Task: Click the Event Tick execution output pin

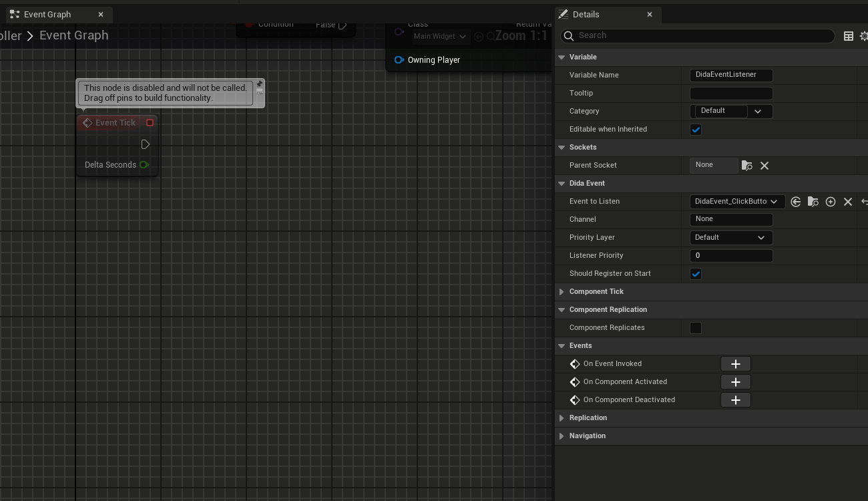Action: 146,144
